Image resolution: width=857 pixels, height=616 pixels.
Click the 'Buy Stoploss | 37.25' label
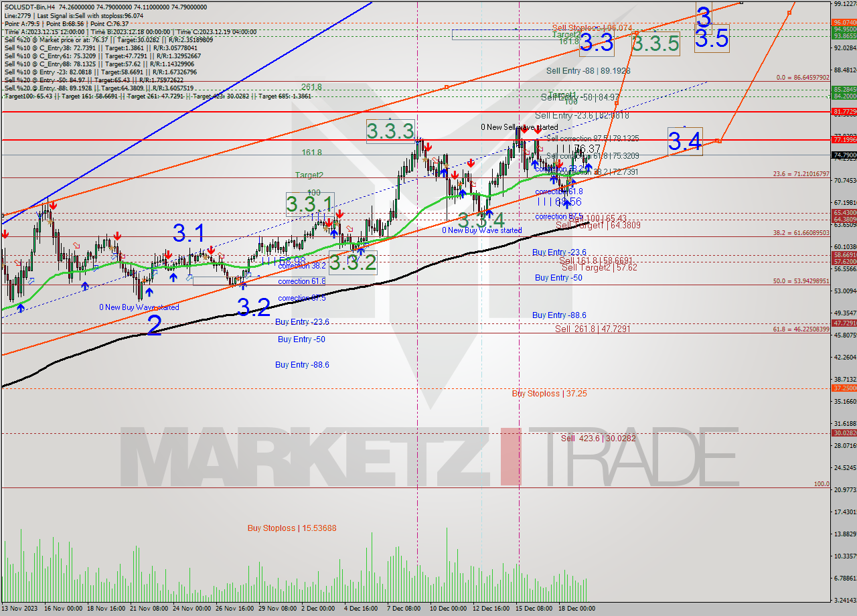pyautogui.click(x=549, y=394)
